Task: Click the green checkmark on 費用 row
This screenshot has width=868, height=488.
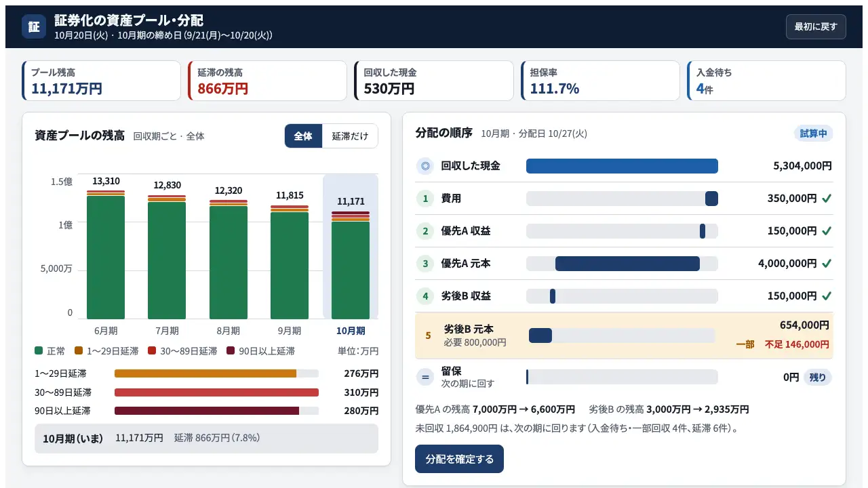Action: coord(827,199)
